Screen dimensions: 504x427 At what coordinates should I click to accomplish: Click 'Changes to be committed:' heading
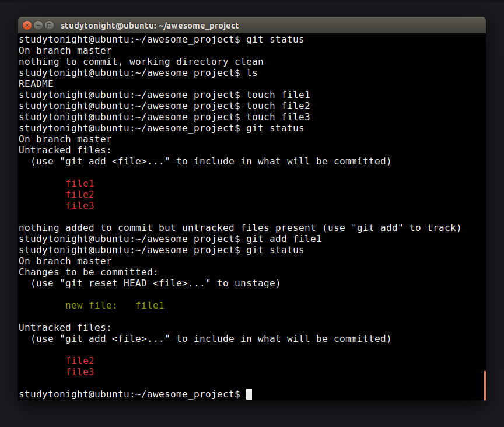point(89,272)
